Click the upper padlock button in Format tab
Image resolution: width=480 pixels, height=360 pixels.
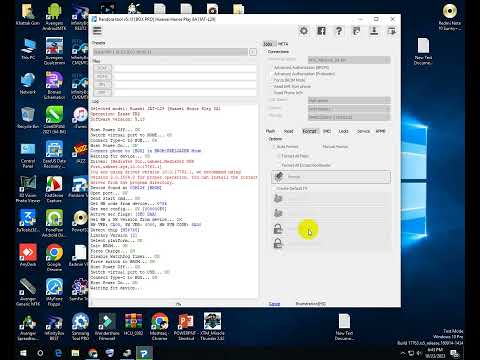click(x=331, y=229)
